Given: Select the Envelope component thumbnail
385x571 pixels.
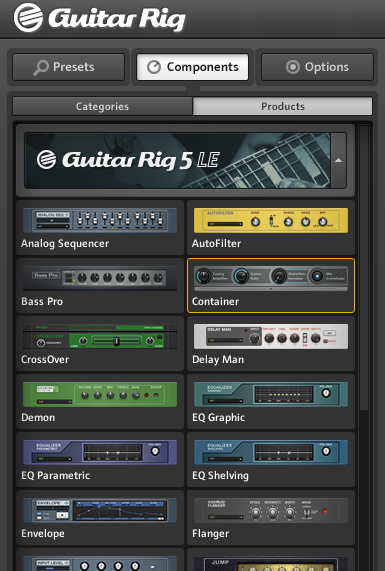Looking at the screenshot, I should tap(100, 511).
